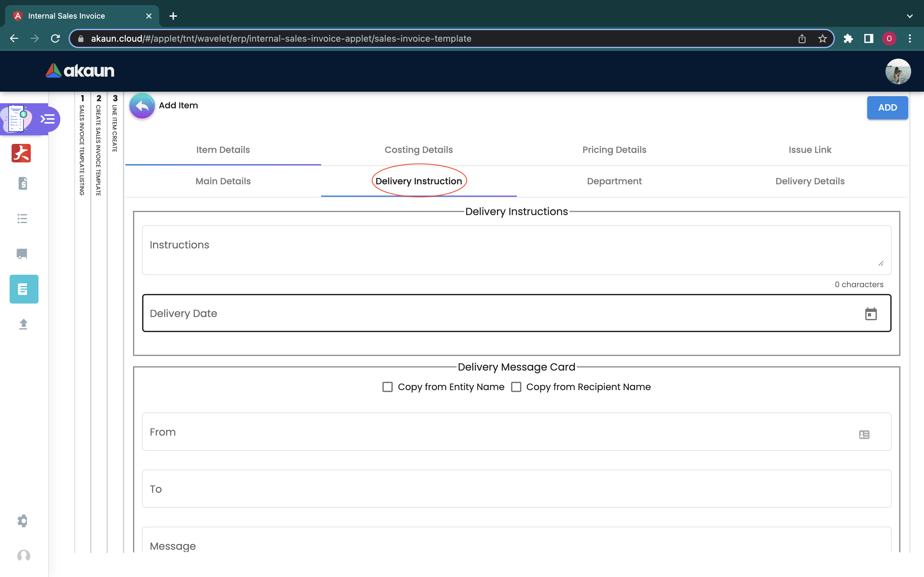
Task: Click the contact card icon in From field
Action: (x=864, y=434)
